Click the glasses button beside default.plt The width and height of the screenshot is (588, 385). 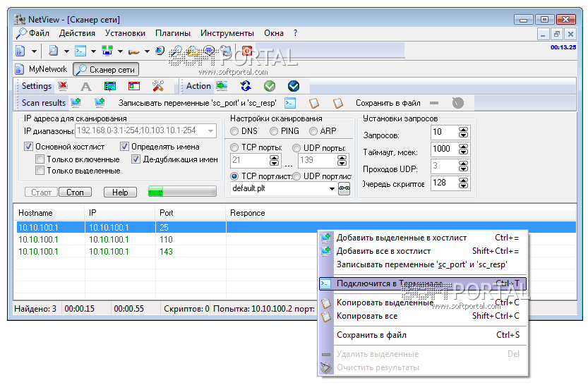[344, 188]
